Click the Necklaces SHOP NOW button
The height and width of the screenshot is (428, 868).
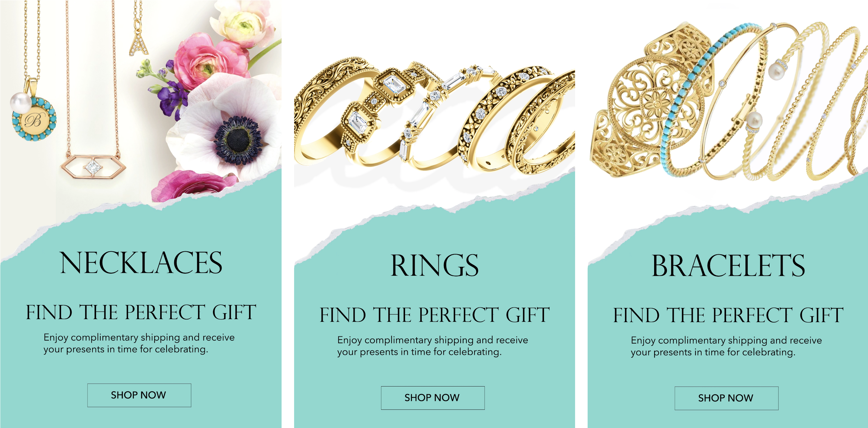pos(139,395)
